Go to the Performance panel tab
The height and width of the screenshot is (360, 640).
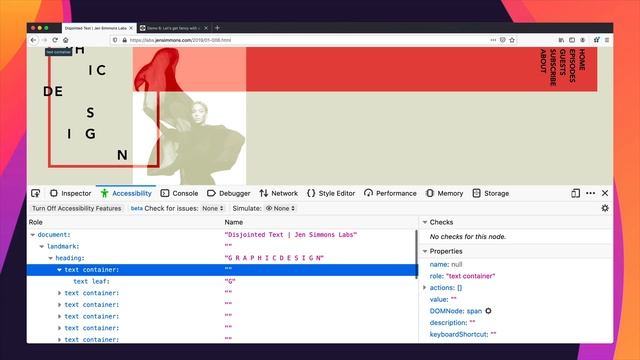[x=390, y=193]
